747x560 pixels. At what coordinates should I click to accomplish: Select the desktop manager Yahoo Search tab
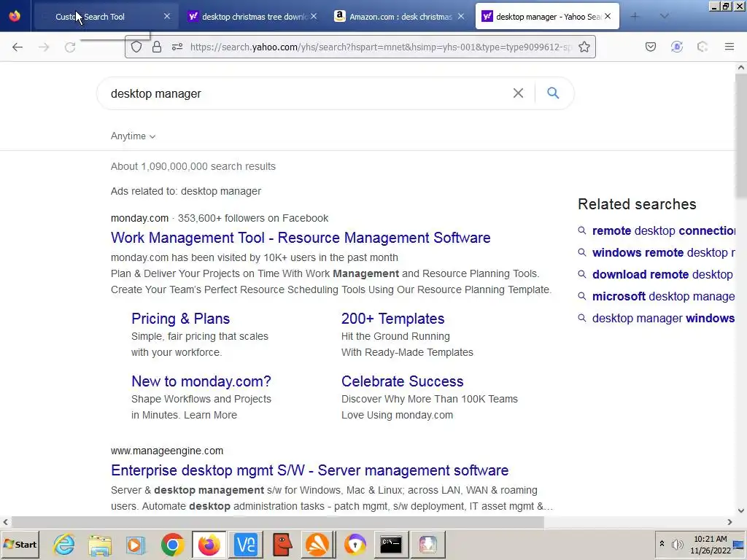(547, 17)
